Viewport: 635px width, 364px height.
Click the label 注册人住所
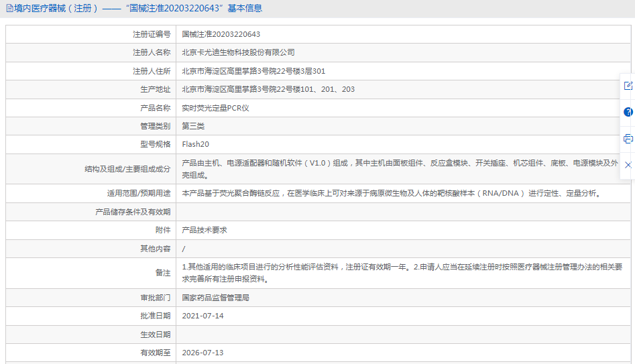tap(152, 71)
